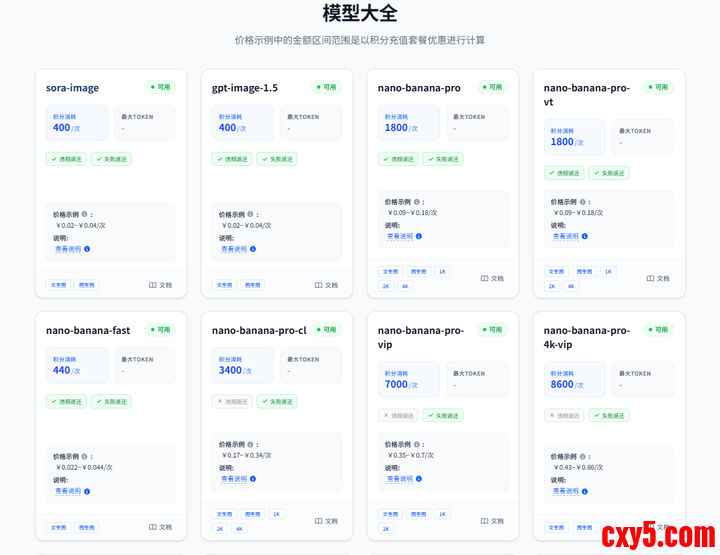The width and height of the screenshot is (720, 555).
Task: Click the 1K tag in nano-banana-pro card
Action: 442,272
